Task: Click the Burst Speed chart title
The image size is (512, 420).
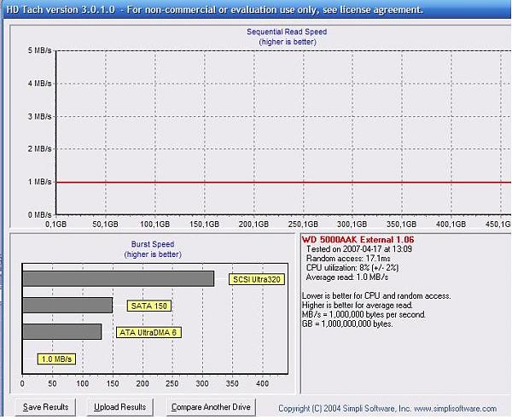Action: click(153, 244)
